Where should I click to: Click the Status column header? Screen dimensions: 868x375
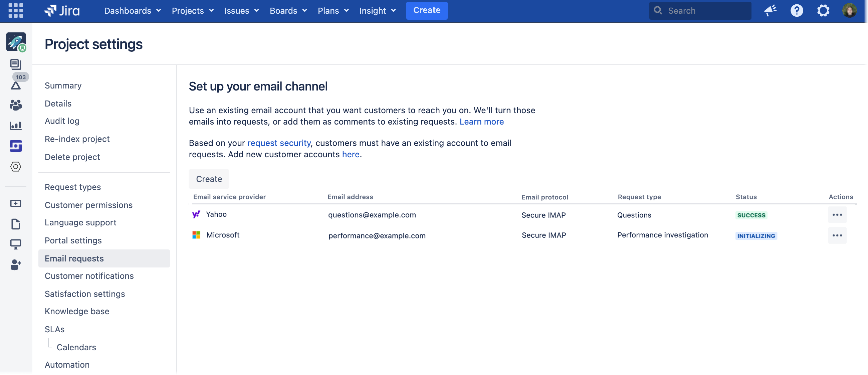pos(746,197)
